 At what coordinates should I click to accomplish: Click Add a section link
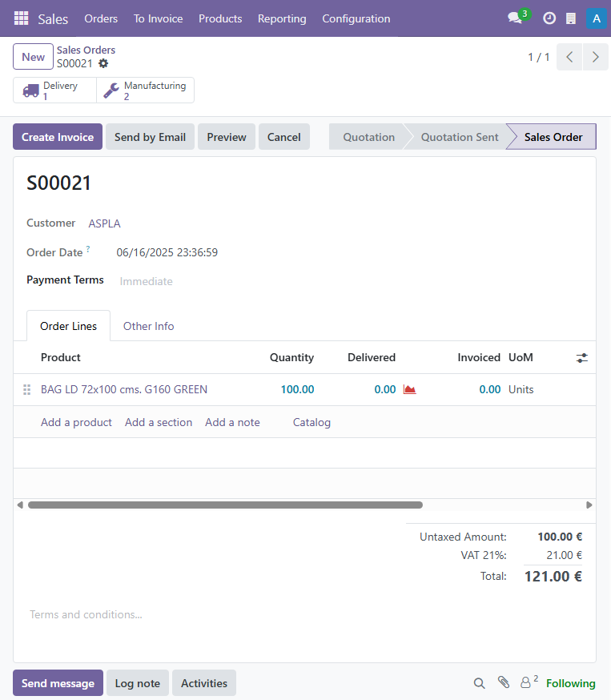[159, 422]
